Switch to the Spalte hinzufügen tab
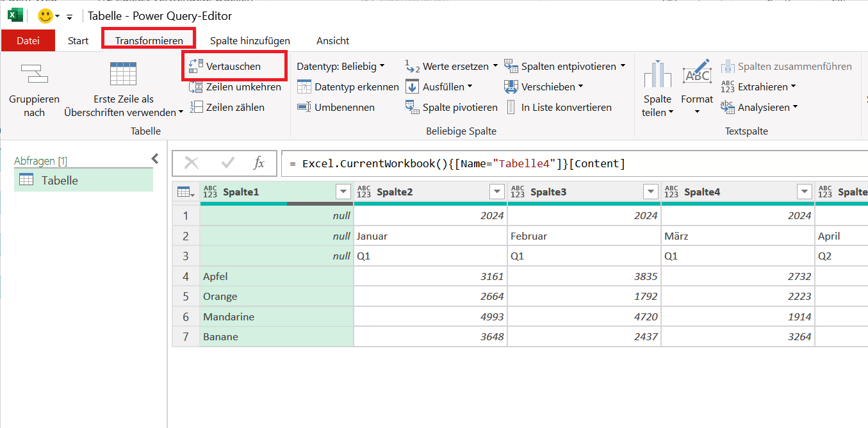Image resolution: width=868 pixels, height=428 pixels. [250, 40]
